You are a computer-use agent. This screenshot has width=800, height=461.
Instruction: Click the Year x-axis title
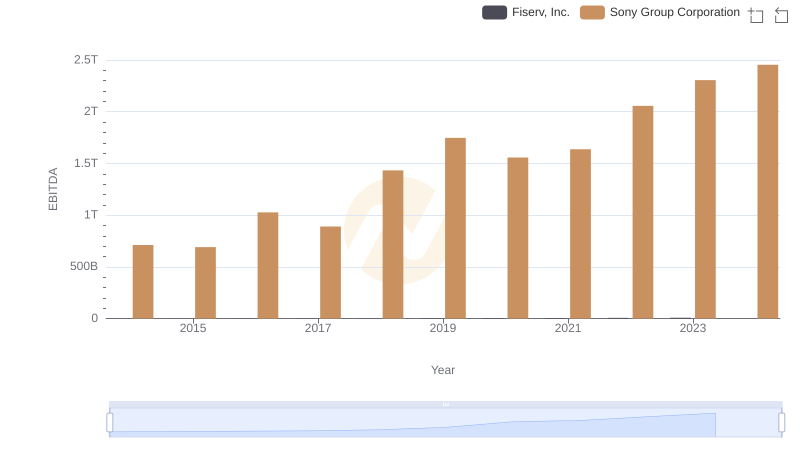[x=443, y=370]
